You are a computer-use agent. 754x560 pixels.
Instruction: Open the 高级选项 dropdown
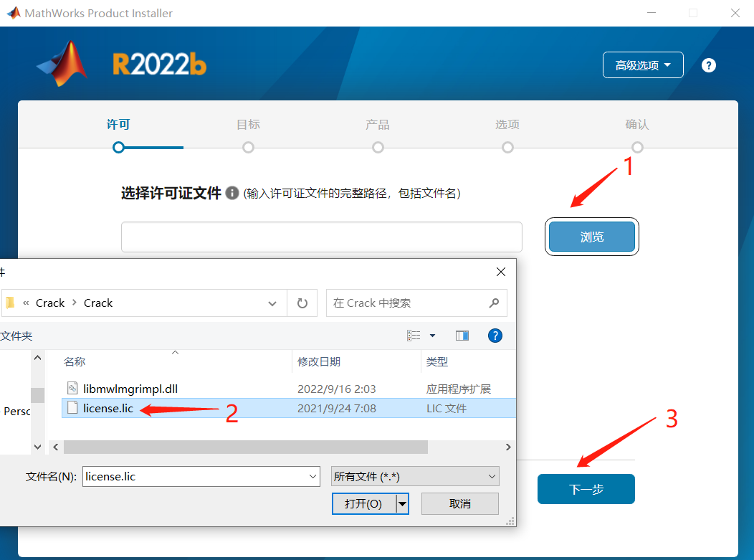point(643,65)
